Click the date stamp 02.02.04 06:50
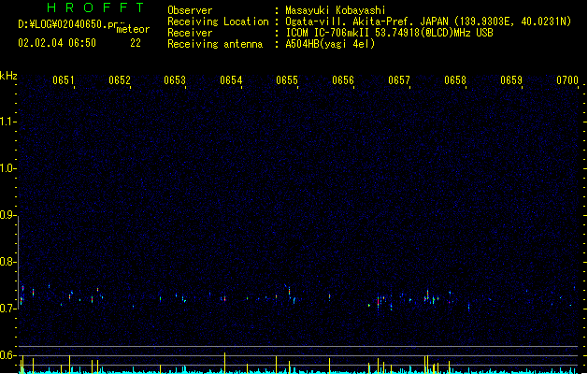588x374 pixels. [x=57, y=43]
